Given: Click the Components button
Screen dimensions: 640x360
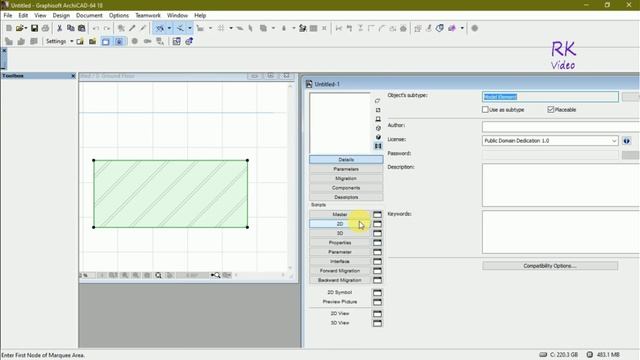Looking at the screenshot, I should pos(346,188).
